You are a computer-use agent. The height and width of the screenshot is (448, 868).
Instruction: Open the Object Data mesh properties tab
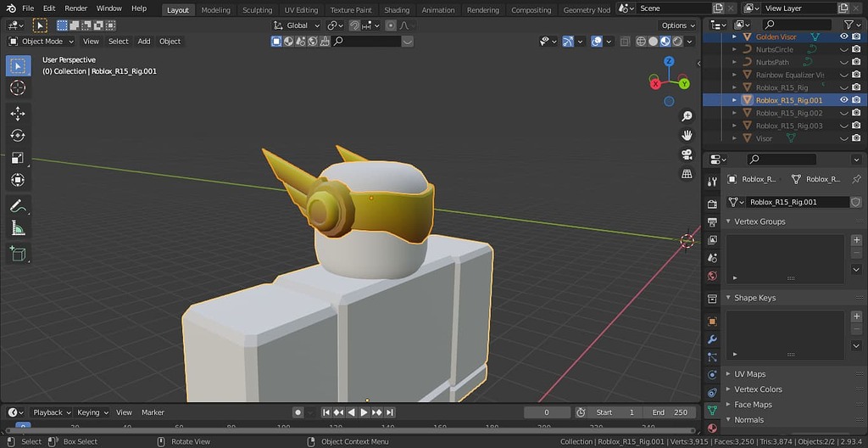click(x=712, y=411)
